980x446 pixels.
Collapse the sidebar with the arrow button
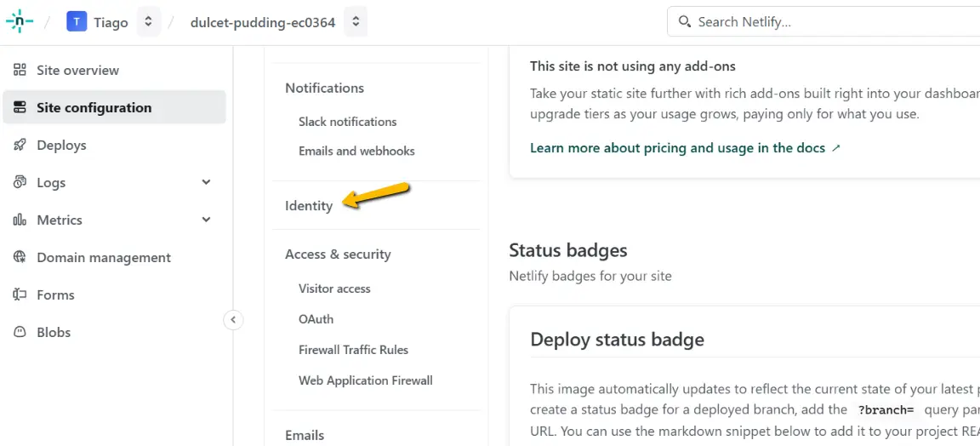coord(233,320)
